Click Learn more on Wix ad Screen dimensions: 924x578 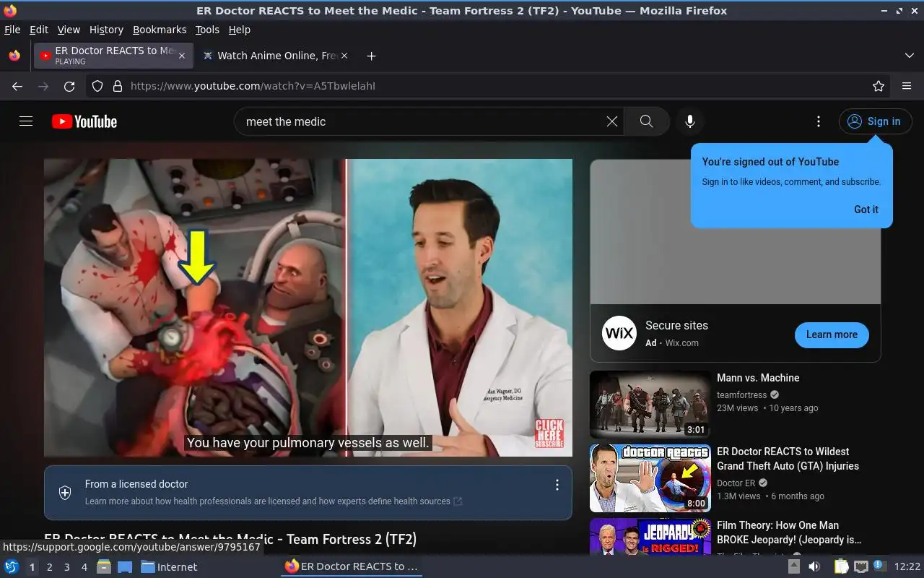(x=832, y=335)
